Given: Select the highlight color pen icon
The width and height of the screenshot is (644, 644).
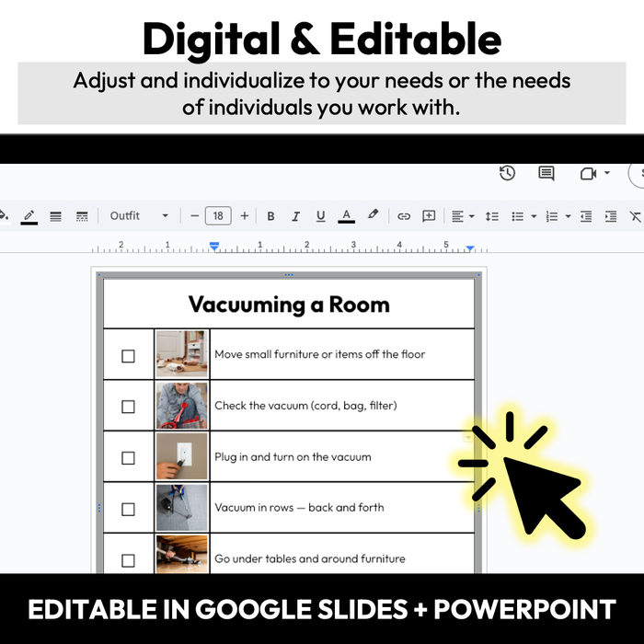Looking at the screenshot, I should click(x=373, y=216).
